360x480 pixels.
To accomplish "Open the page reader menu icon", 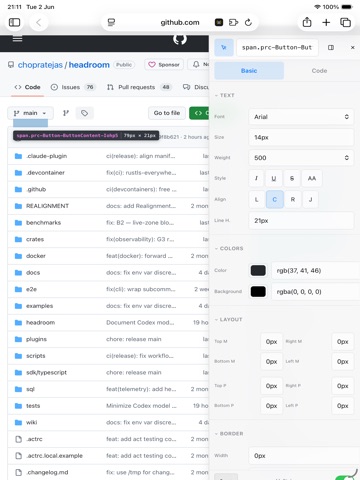I will (111, 22).
